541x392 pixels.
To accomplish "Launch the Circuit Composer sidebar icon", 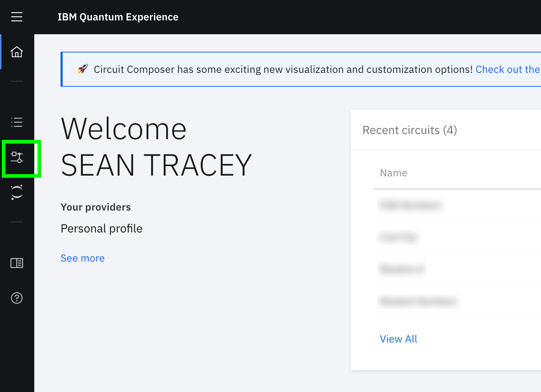I will (17, 157).
